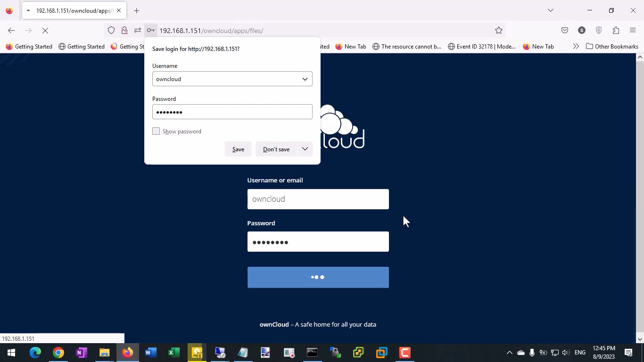Screen dimensions: 644x362
Task: Select the 192.168.1.151/owncloud tab
Action: 74,10
